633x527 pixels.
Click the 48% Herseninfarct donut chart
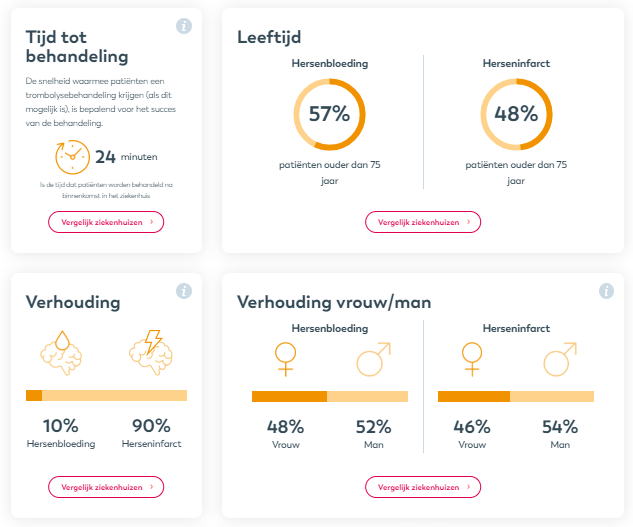coord(516,114)
